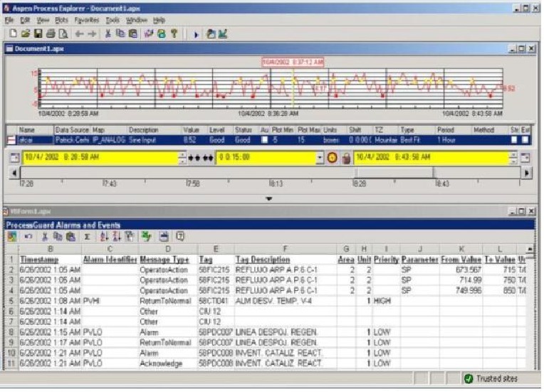Click the end time field 10/4/2002 8:43:58 AM
Image resolution: width=544 pixels, height=392 pixels.
click(x=432, y=158)
